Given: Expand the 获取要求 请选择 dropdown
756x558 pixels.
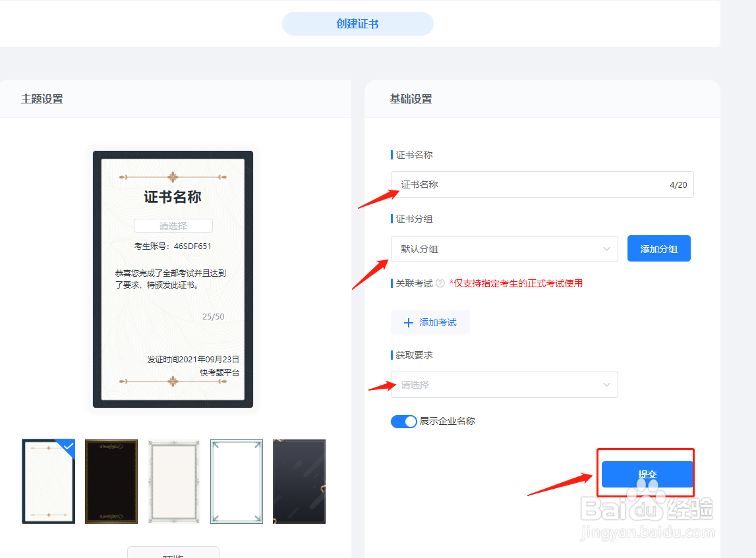Looking at the screenshot, I should pyautogui.click(x=504, y=385).
